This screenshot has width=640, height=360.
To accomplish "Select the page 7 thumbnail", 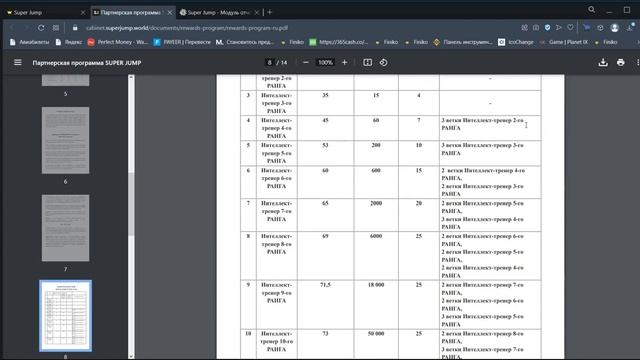I will pyautogui.click(x=65, y=228).
